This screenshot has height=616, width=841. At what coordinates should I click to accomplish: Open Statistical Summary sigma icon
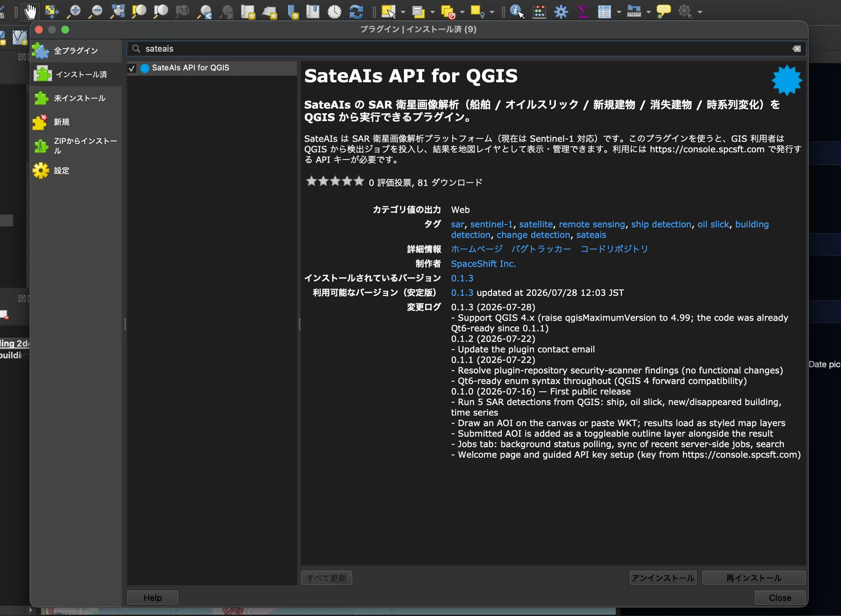(x=582, y=11)
